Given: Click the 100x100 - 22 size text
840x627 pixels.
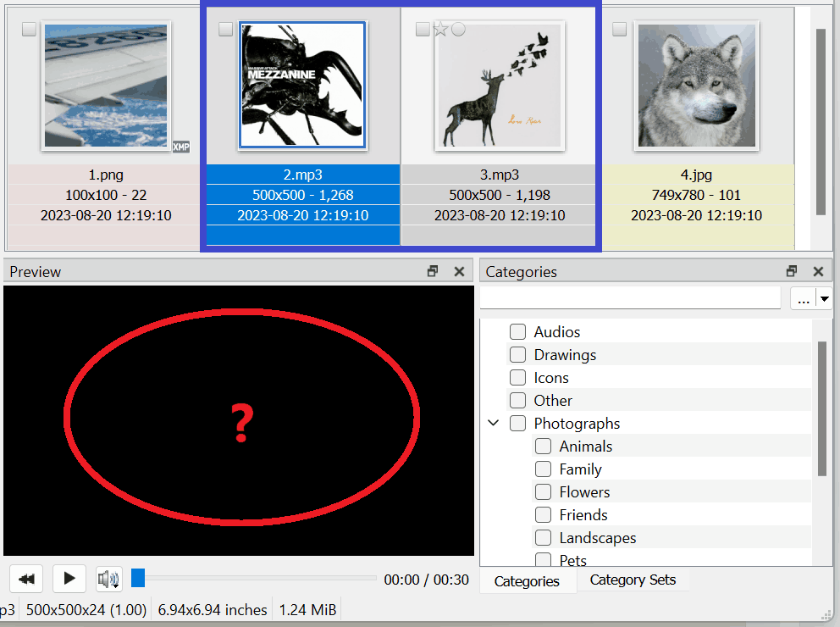Looking at the screenshot, I should [106, 195].
